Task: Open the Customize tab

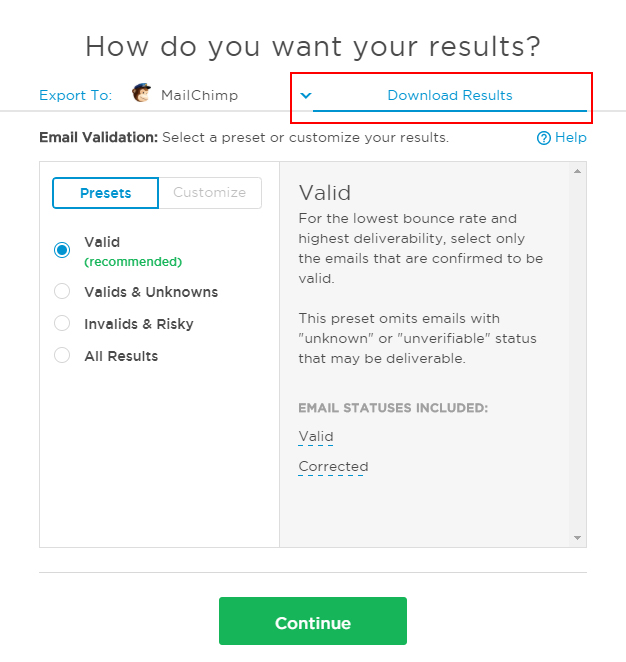Action: [x=210, y=193]
